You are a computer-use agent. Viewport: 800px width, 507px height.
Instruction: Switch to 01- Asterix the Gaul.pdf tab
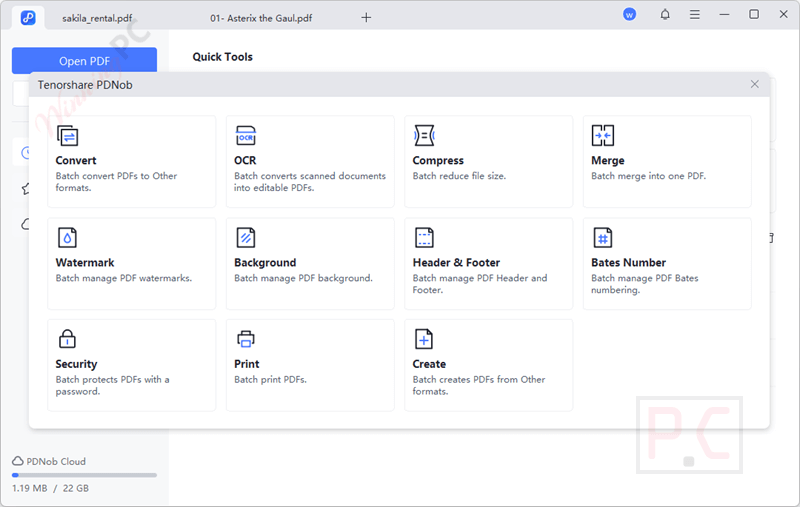pyautogui.click(x=261, y=18)
